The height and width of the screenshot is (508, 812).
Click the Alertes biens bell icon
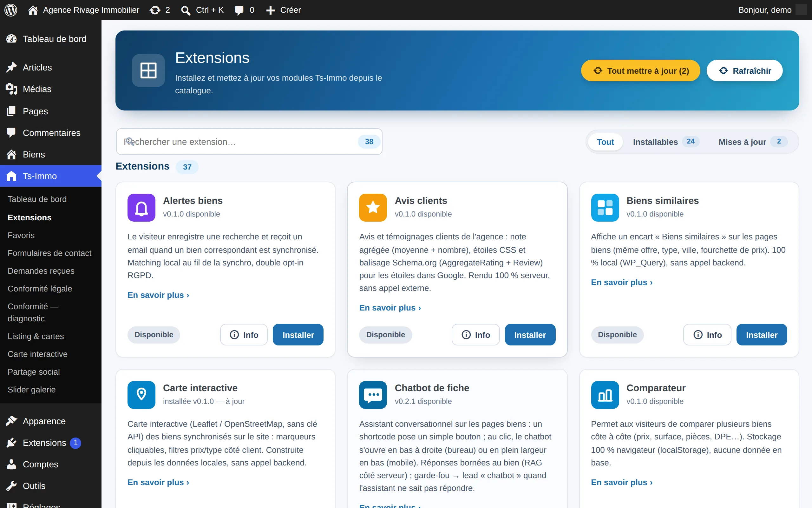tap(141, 208)
